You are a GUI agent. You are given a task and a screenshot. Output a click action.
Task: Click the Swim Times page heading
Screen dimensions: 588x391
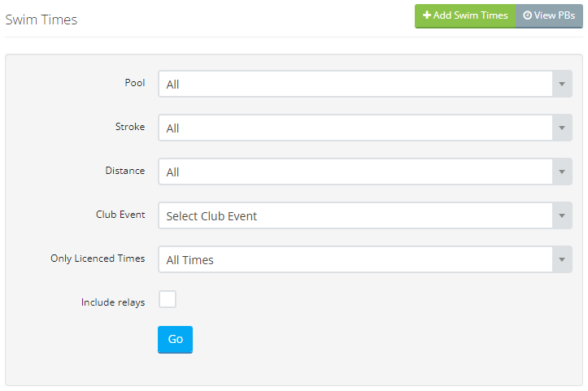pyautogui.click(x=41, y=20)
